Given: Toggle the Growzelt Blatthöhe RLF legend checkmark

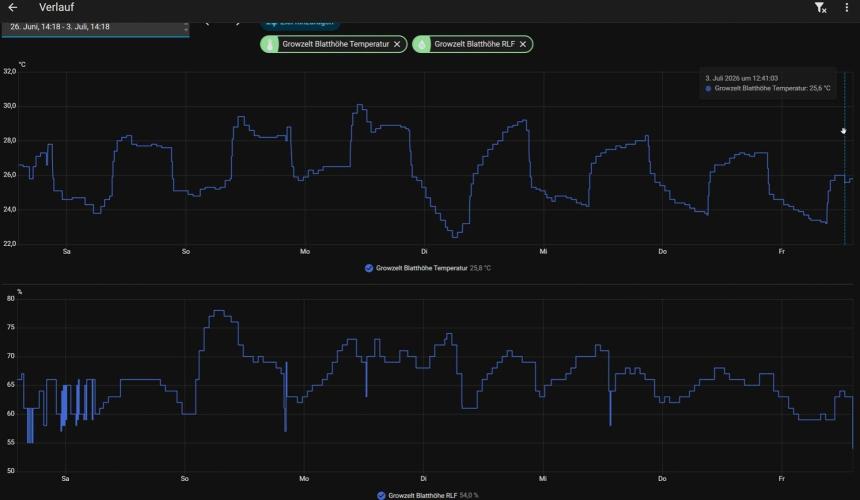Looking at the screenshot, I should (381, 495).
